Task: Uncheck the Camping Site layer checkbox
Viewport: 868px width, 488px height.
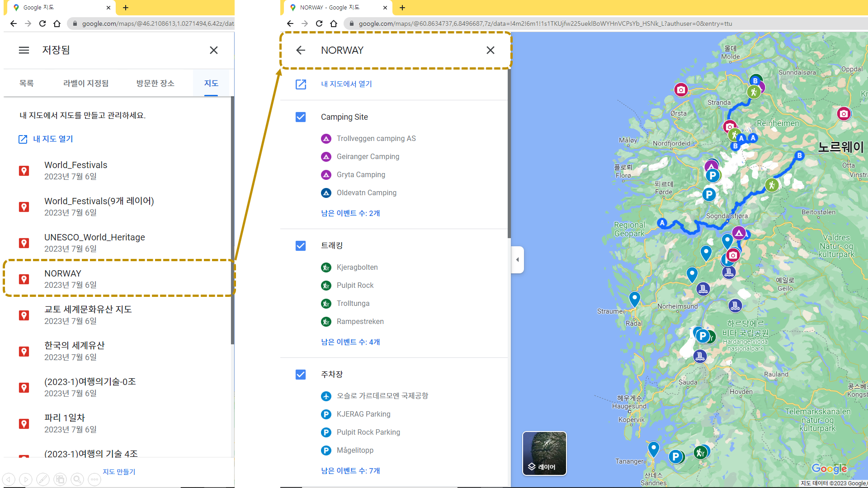Action: [301, 117]
